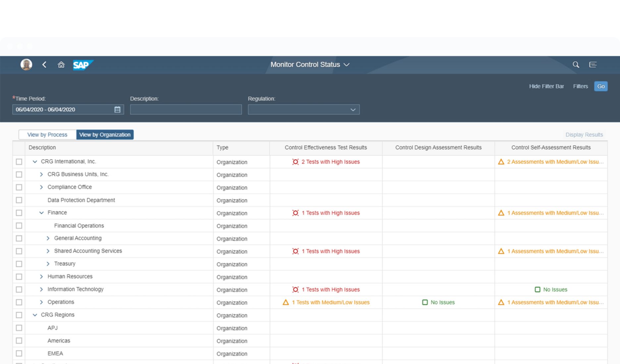
Task: Tick the Operations row checkbox
Action: 19,302
